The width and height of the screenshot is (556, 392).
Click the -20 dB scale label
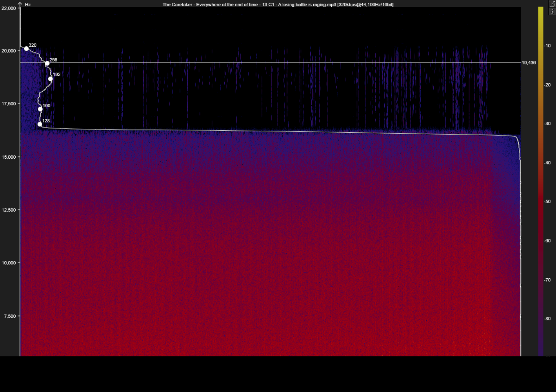[x=547, y=85]
